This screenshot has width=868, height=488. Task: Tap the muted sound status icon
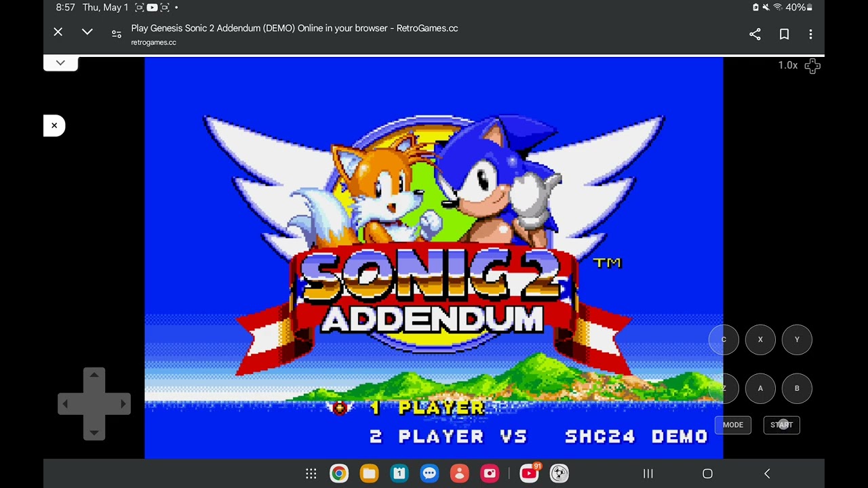pyautogui.click(x=766, y=7)
